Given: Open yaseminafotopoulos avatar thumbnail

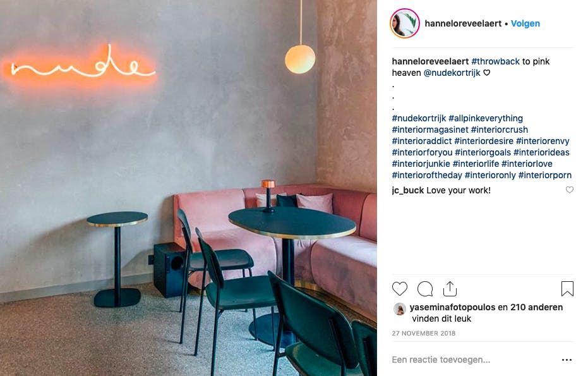Looking at the screenshot, I should point(399,309).
